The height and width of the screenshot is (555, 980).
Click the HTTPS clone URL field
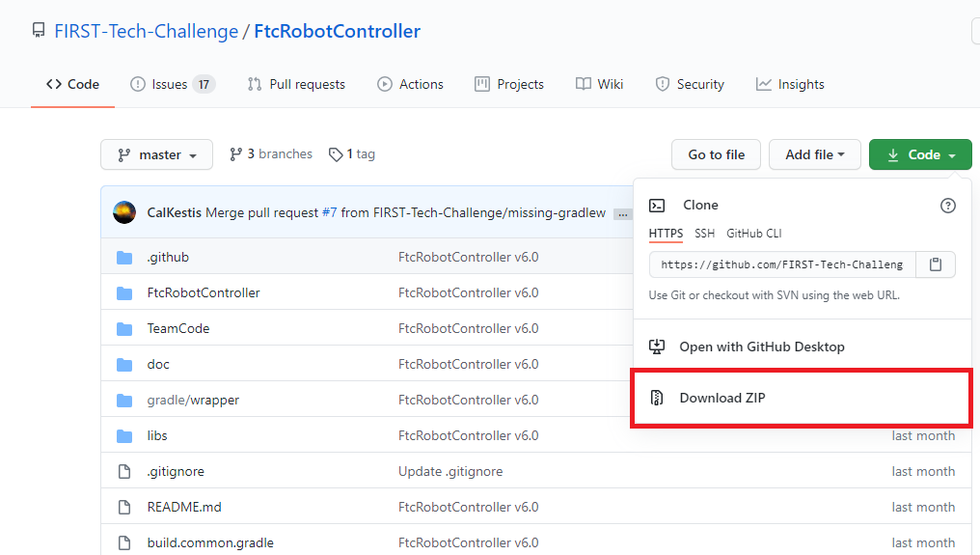(782, 264)
